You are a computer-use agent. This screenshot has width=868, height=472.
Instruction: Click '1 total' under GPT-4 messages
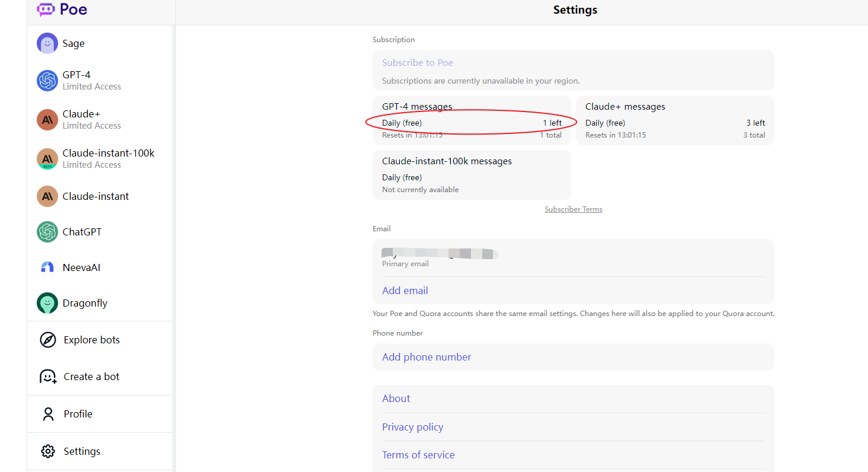coord(551,135)
